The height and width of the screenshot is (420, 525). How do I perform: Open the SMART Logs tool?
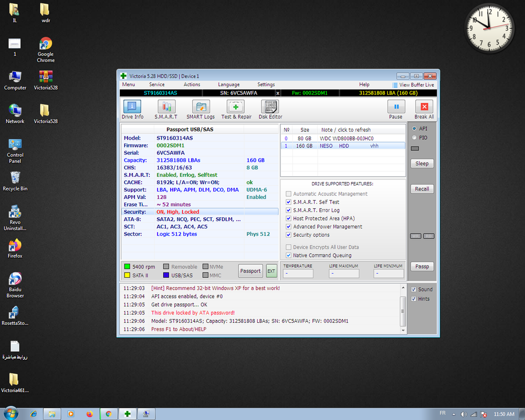pos(201,110)
